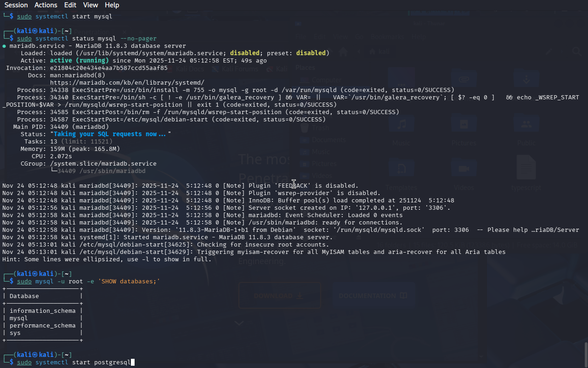Select the performance_schema database row
This screenshot has height=368, width=588.
coord(42,326)
